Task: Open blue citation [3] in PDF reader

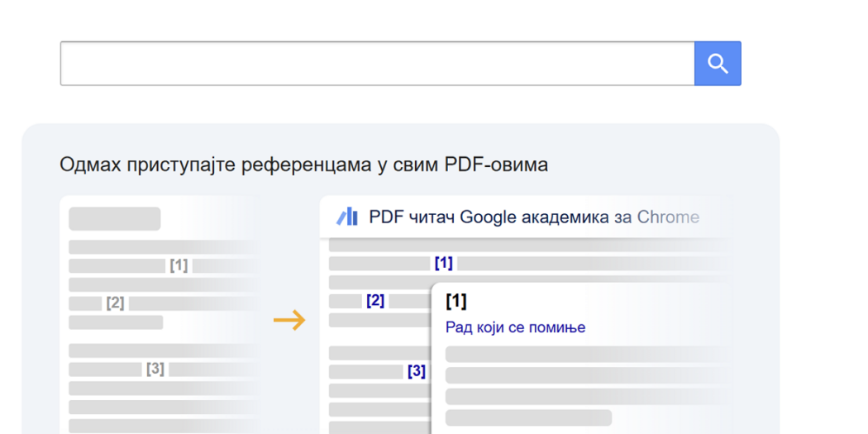Action: click(417, 371)
